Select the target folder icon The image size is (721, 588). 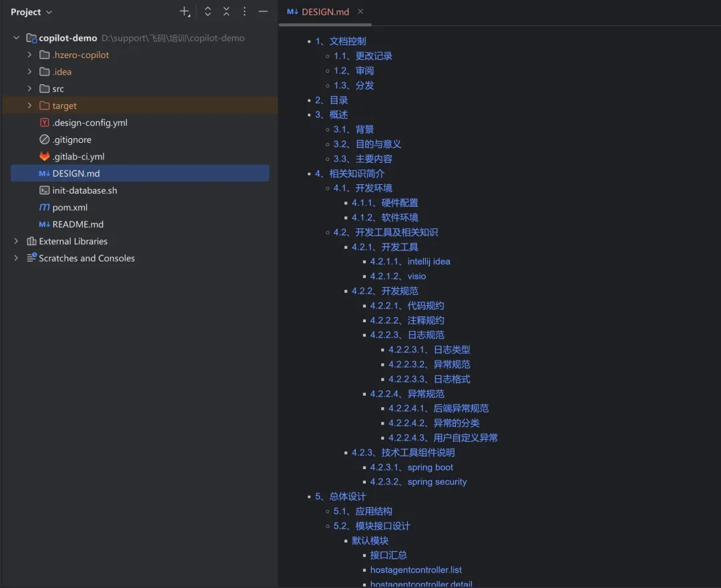(x=45, y=105)
